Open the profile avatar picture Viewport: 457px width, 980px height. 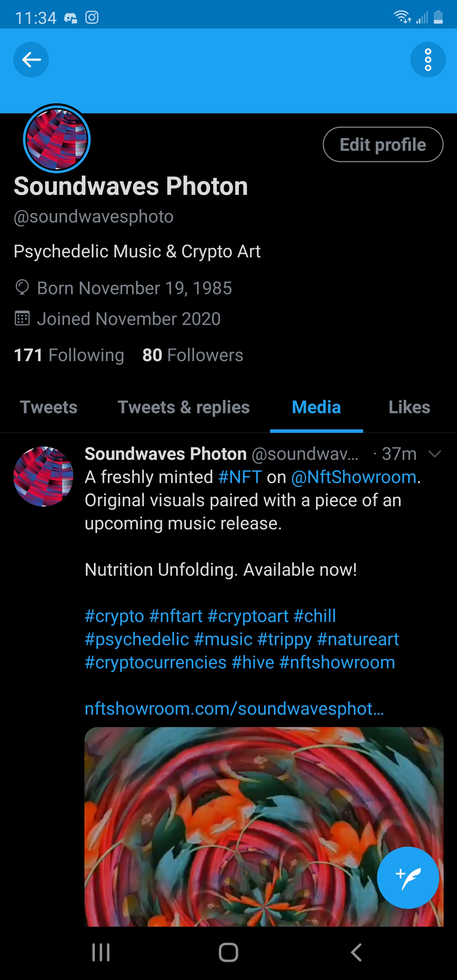57,139
